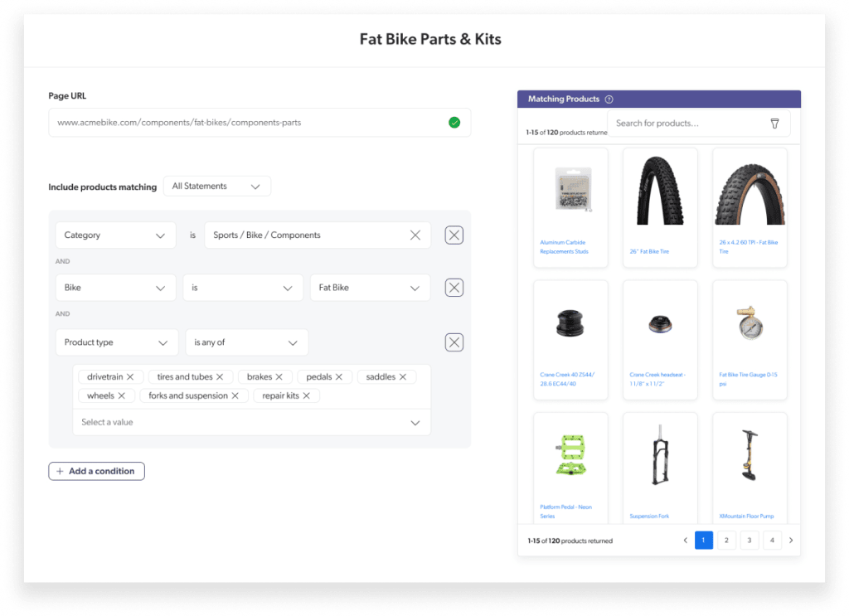Open the Suspension Fork product link
Viewport: 849px width, 616px height.
click(649, 516)
